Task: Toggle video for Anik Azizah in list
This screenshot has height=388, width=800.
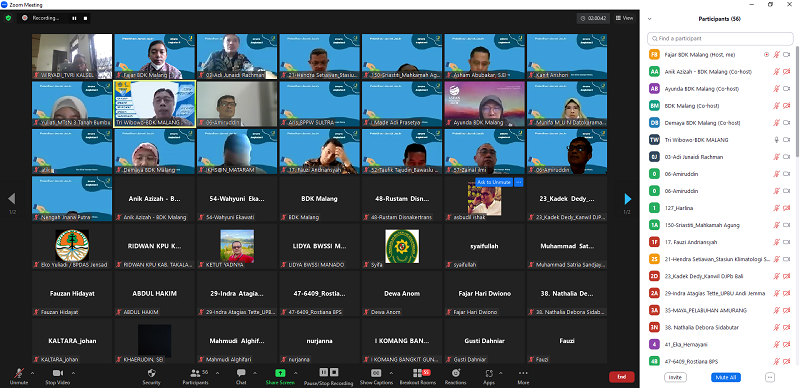Action: pyautogui.click(x=787, y=71)
